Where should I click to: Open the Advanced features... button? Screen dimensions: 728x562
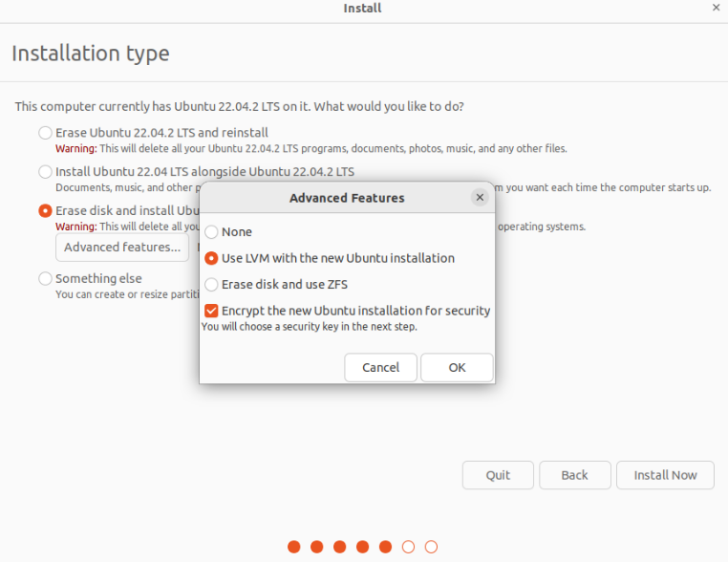(122, 248)
